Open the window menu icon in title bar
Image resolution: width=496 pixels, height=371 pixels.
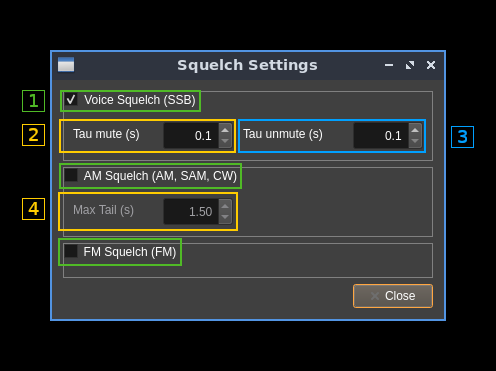(x=66, y=65)
